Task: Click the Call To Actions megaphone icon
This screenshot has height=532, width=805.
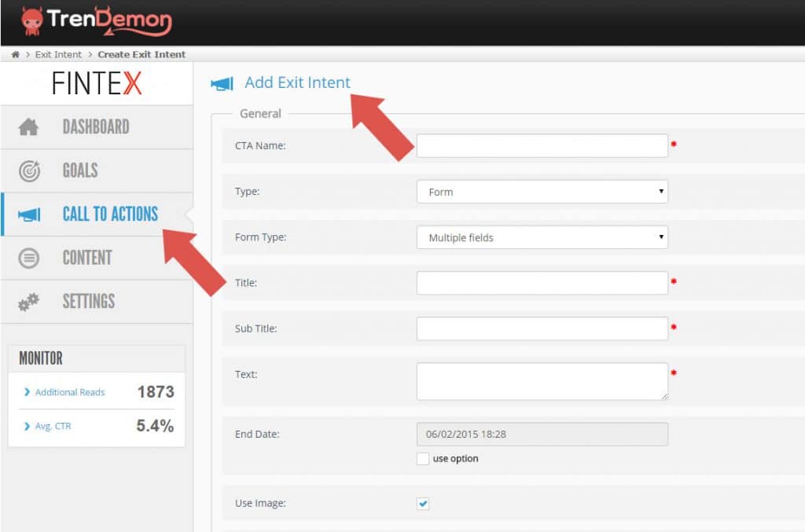Action: [x=29, y=215]
